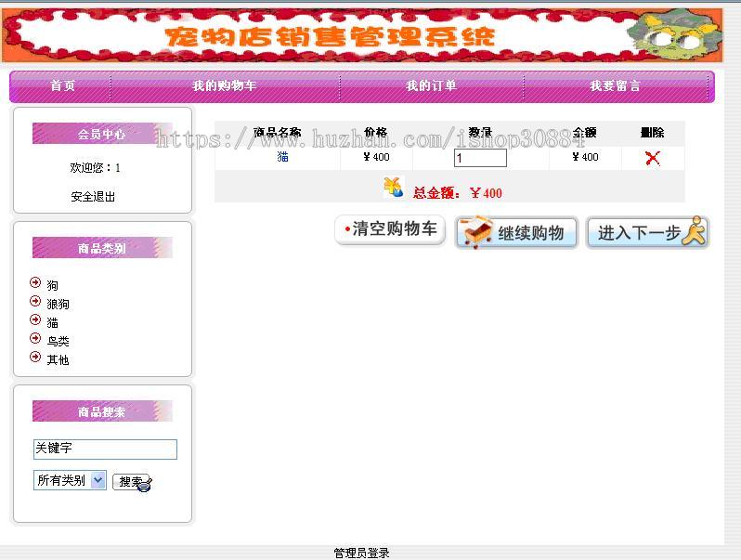741x560 pixels.
Task: Click the 商品名称 column header
Action: click(x=278, y=132)
